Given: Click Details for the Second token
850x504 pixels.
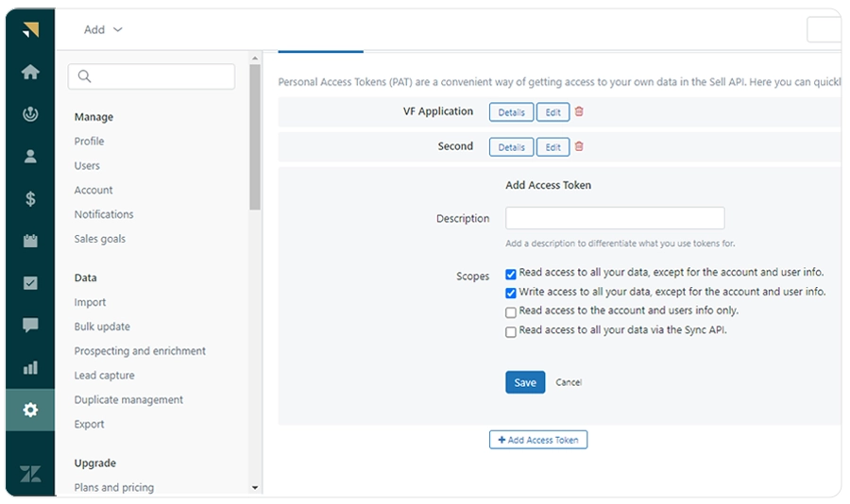Looking at the screenshot, I should (x=511, y=147).
